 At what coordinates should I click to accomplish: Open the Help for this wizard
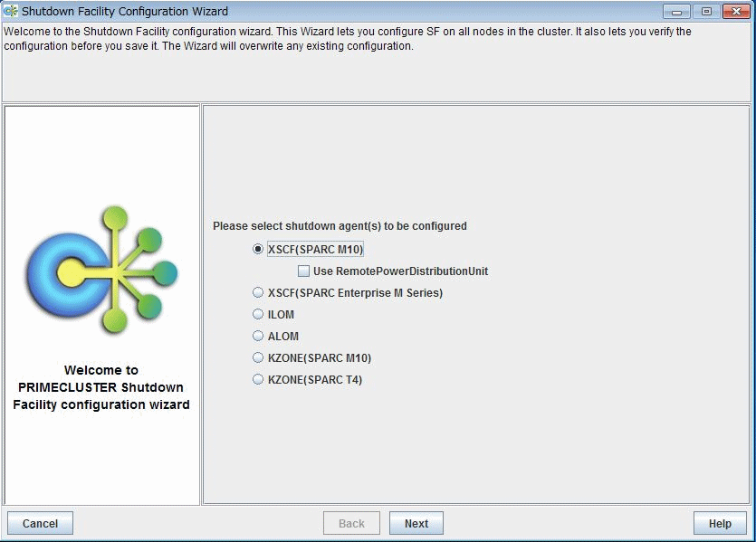point(720,523)
